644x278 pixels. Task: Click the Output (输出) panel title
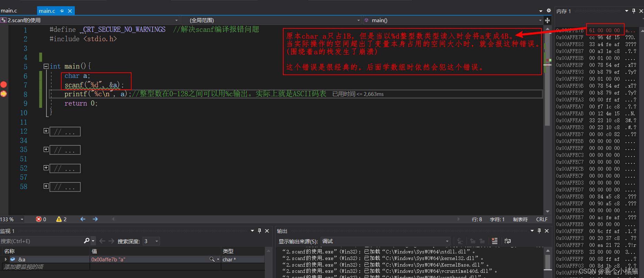282,231
